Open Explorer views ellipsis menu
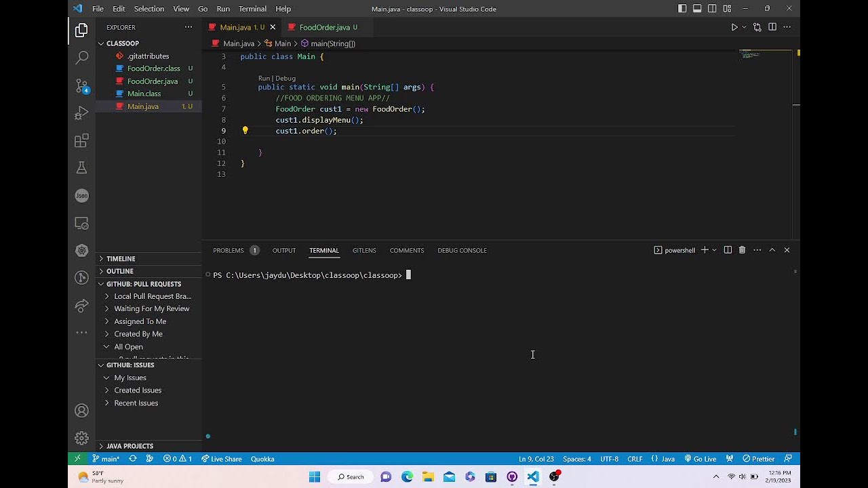Viewport: 868px width, 488px height. 189,27
